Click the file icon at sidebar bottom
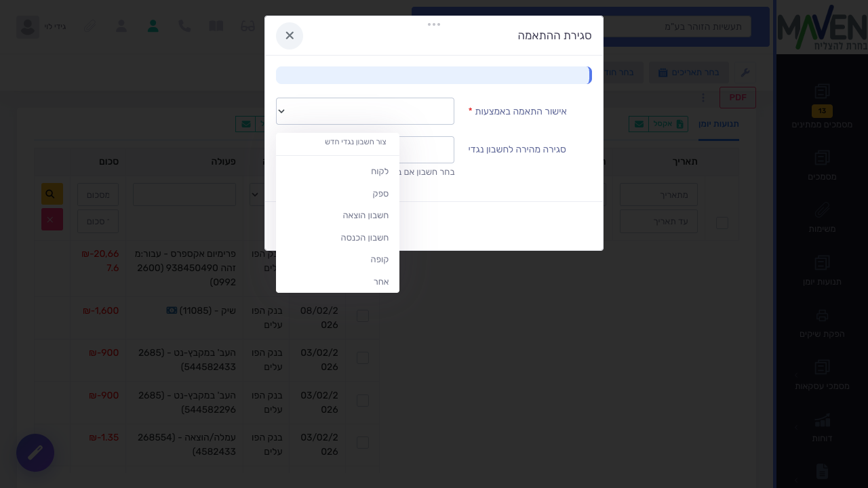The width and height of the screenshot is (868, 488). tap(822, 471)
